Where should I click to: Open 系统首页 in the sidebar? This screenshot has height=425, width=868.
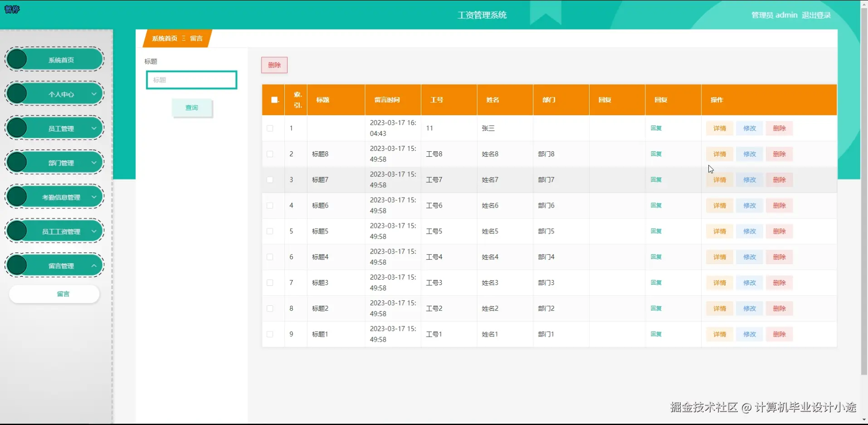(x=54, y=60)
